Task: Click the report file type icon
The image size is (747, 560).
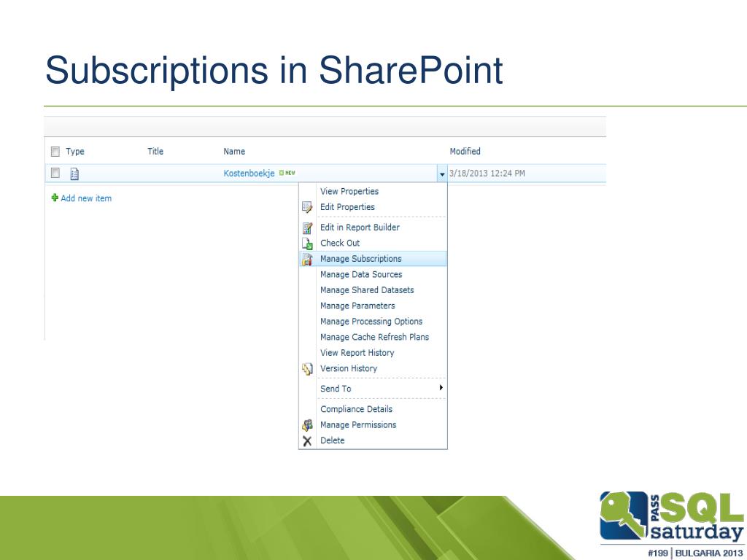Action: (74, 174)
